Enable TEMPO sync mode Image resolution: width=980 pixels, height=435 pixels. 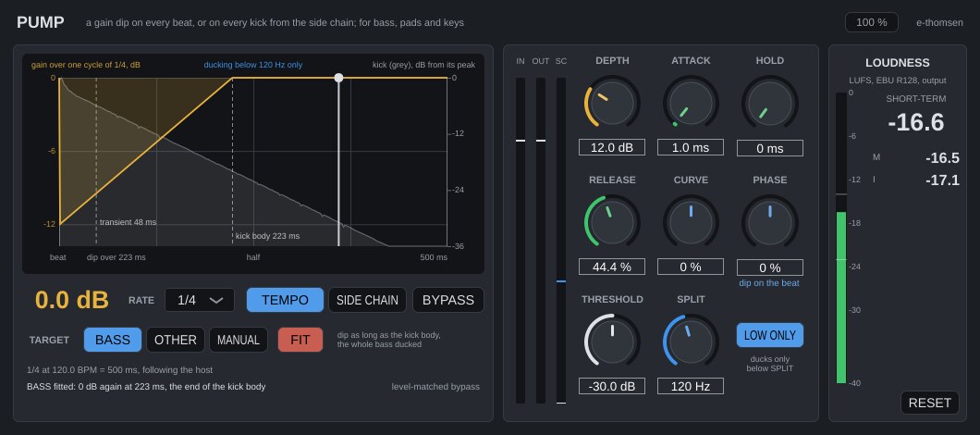click(285, 300)
